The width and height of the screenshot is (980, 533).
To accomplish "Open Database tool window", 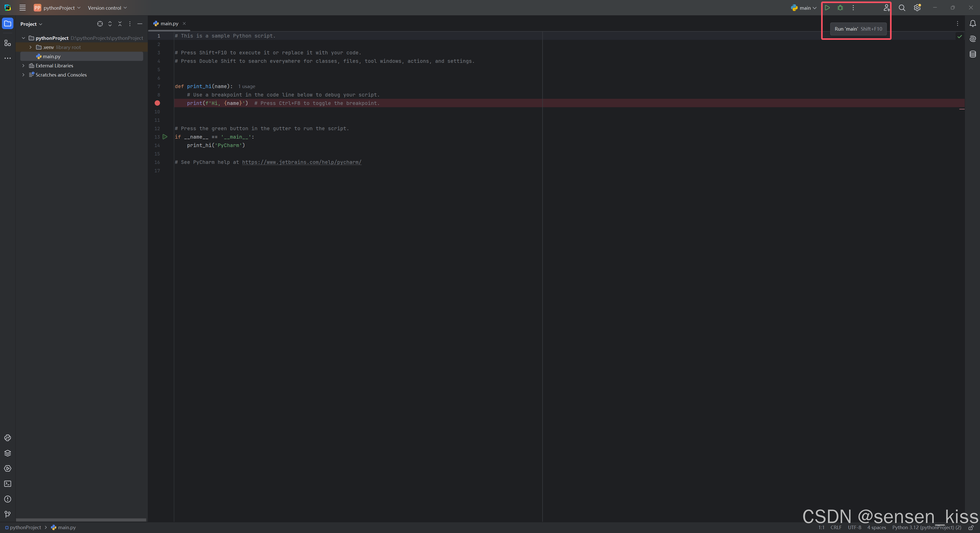I will pyautogui.click(x=972, y=54).
